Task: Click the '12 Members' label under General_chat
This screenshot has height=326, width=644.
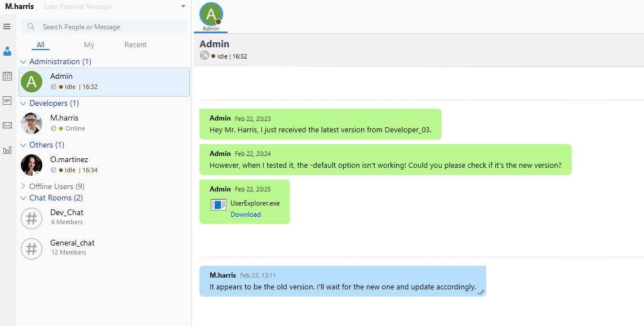Action: click(x=69, y=252)
